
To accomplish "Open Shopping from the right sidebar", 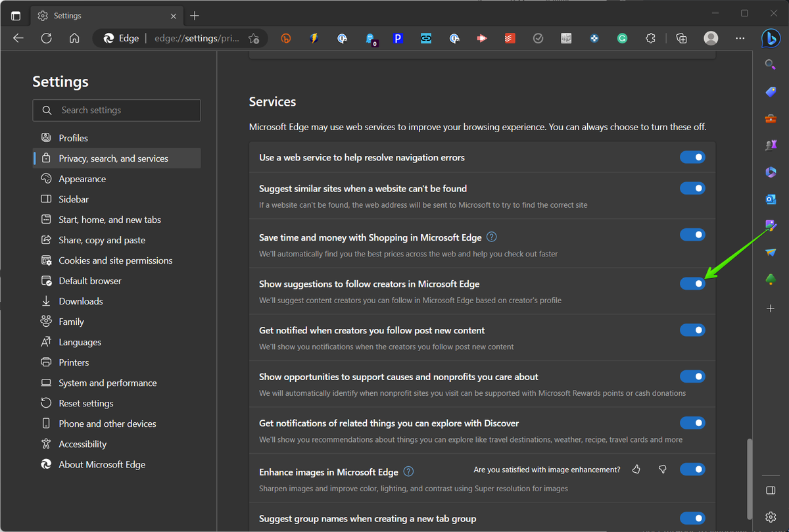I will pos(770,91).
